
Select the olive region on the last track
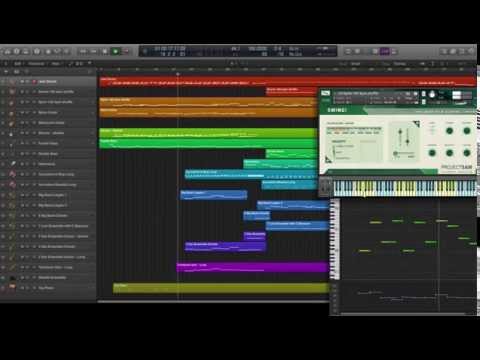tap(221, 288)
